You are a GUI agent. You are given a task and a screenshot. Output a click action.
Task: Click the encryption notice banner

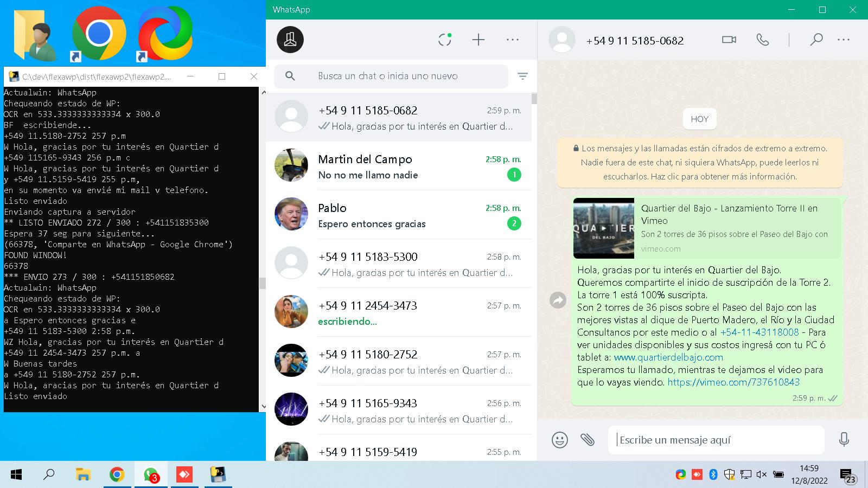(x=700, y=162)
